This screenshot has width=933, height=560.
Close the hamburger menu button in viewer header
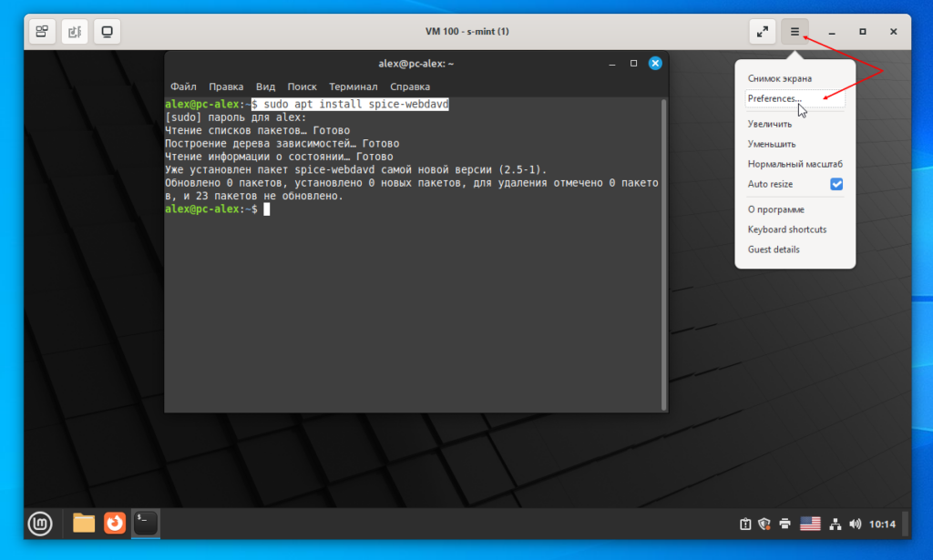coord(795,32)
